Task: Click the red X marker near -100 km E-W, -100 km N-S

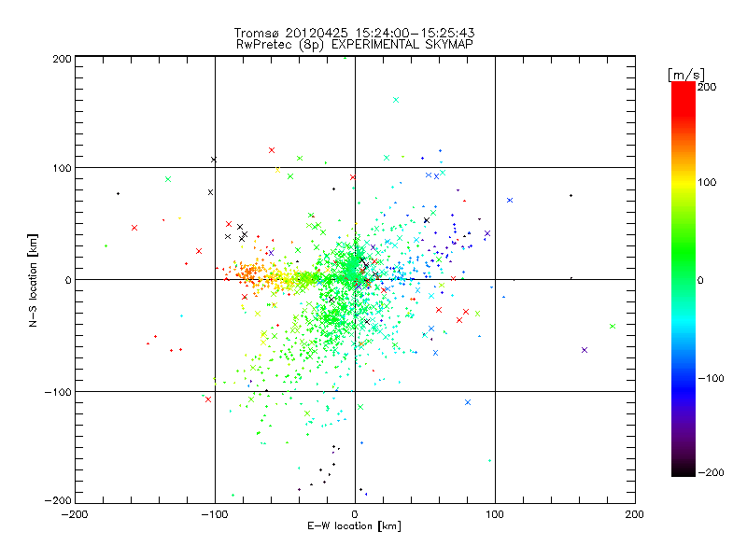Action: point(208,399)
